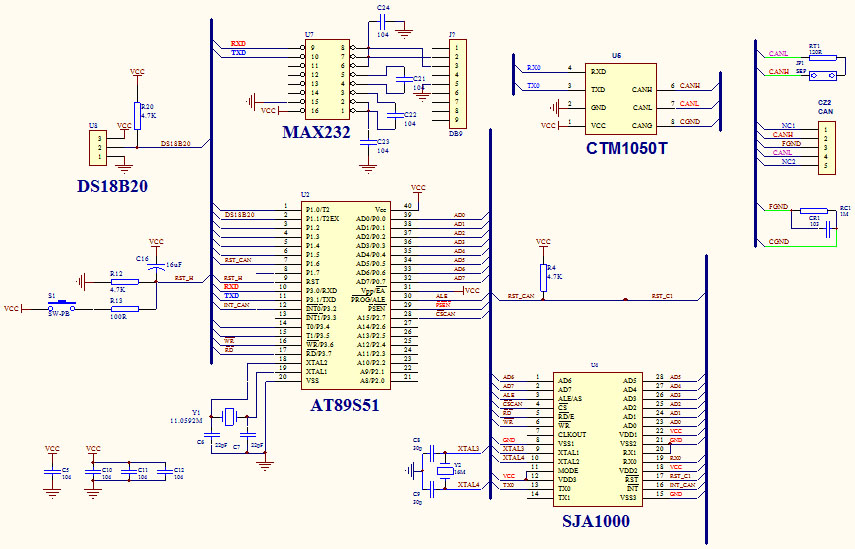Select the R4 4.7K resistor

click(543, 278)
